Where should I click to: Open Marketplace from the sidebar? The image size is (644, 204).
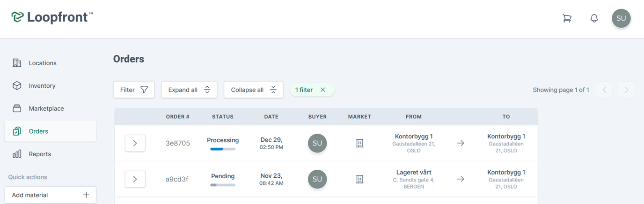(x=46, y=108)
